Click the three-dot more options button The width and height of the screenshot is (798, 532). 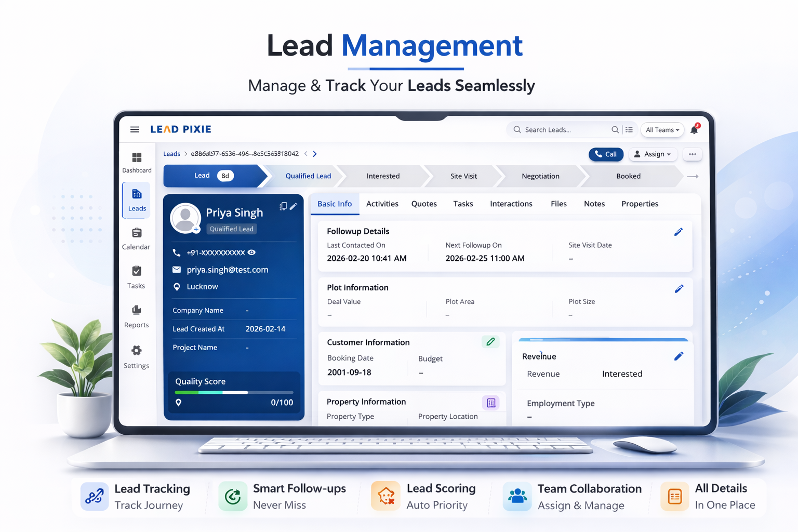coord(693,154)
